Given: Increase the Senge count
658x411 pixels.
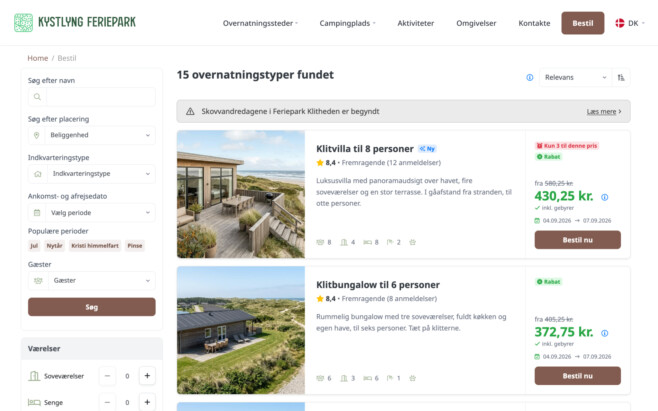Looking at the screenshot, I should (147, 402).
